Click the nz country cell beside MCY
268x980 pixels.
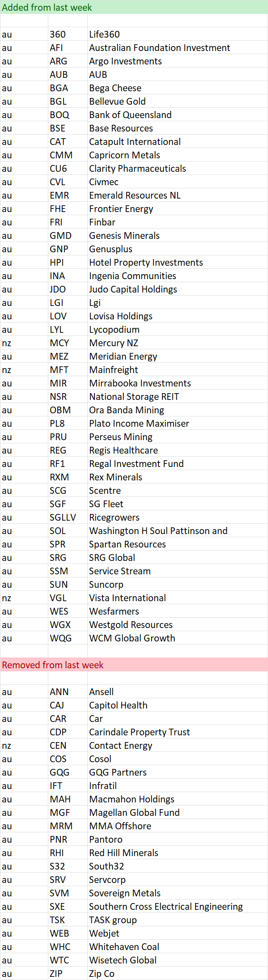pyautogui.click(x=24, y=343)
